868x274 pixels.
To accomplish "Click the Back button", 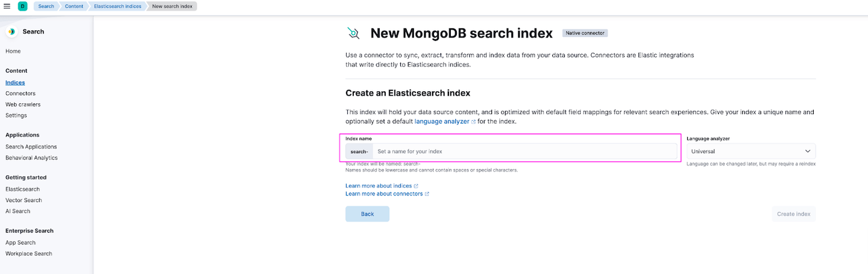I will tap(367, 214).
